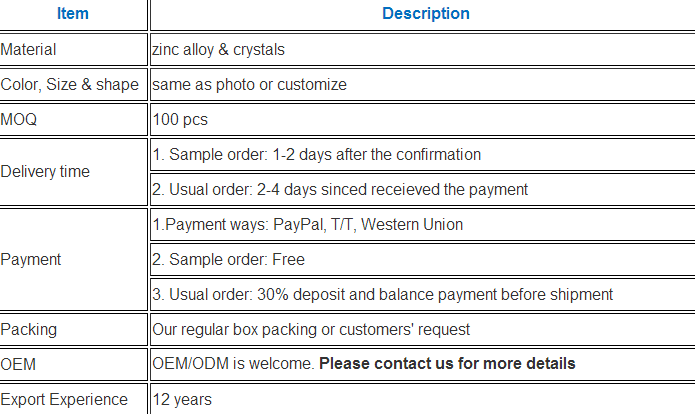Screen dimensions: 695x414
Task: Click the 30% deposit payment line
Action: click(383, 294)
